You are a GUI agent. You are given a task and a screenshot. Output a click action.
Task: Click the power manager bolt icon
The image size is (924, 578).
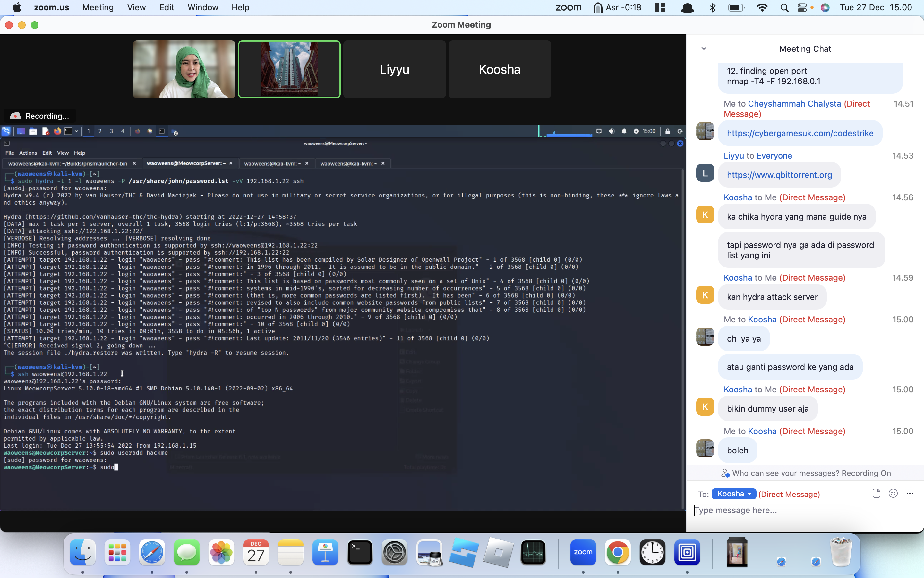tap(636, 131)
